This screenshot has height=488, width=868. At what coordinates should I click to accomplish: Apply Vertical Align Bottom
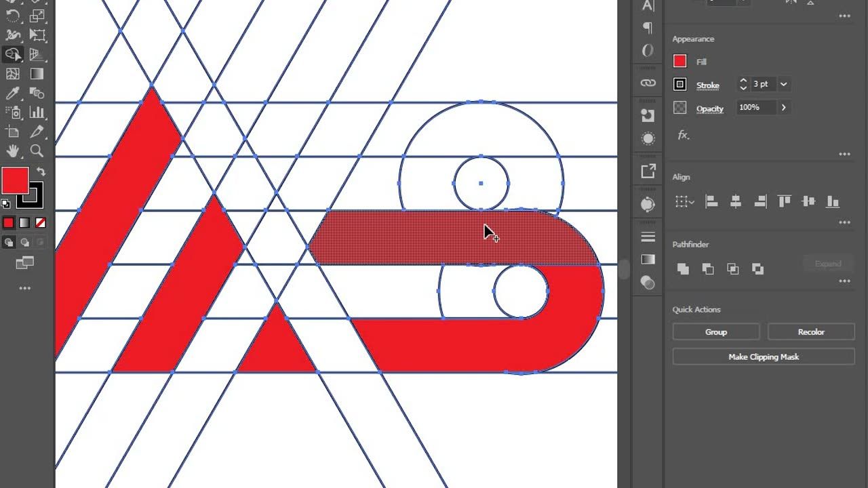(833, 201)
